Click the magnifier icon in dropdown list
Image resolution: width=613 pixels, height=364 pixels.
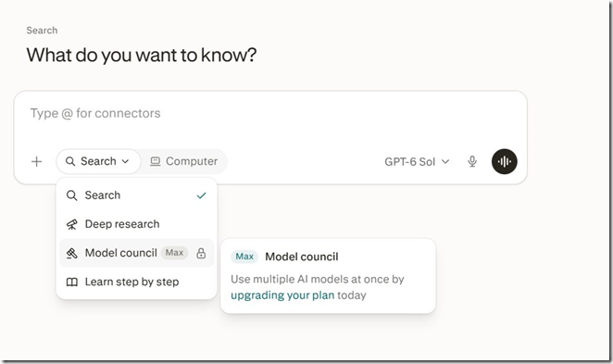(x=71, y=195)
